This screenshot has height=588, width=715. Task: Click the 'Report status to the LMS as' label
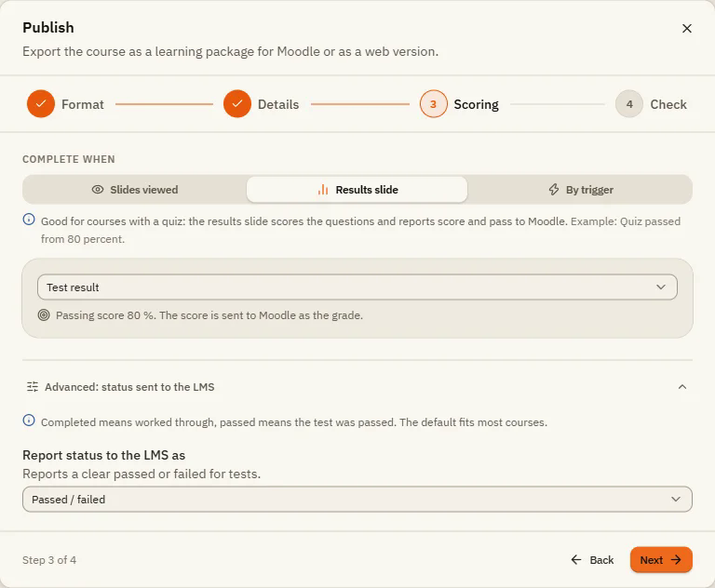(x=104, y=455)
